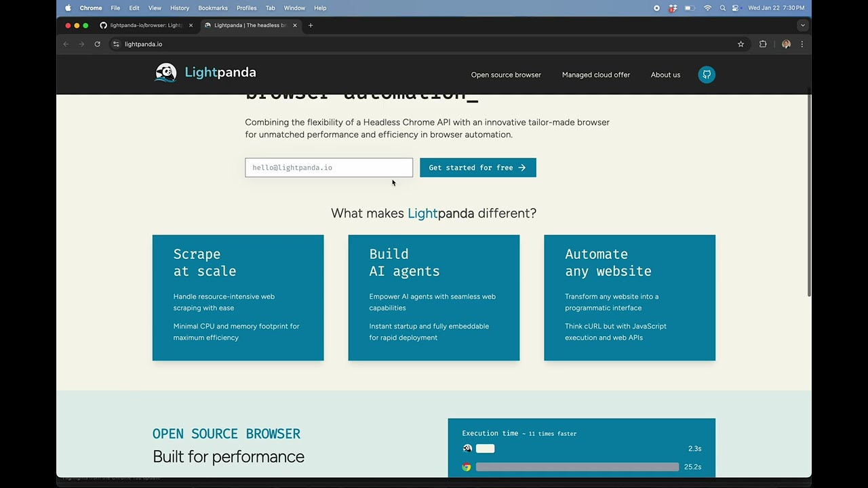Click the Lightpanda wordmark in the header

(x=220, y=73)
